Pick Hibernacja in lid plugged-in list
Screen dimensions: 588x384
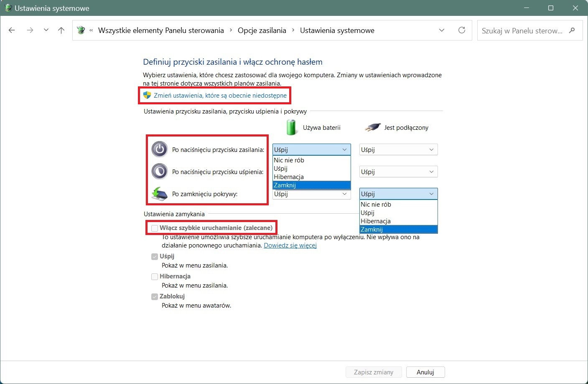point(399,221)
